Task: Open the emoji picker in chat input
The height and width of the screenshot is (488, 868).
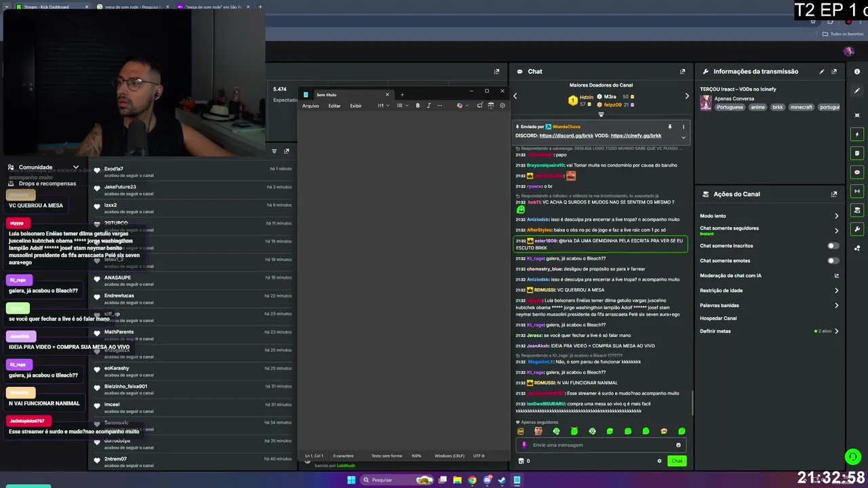Action: click(x=678, y=445)
